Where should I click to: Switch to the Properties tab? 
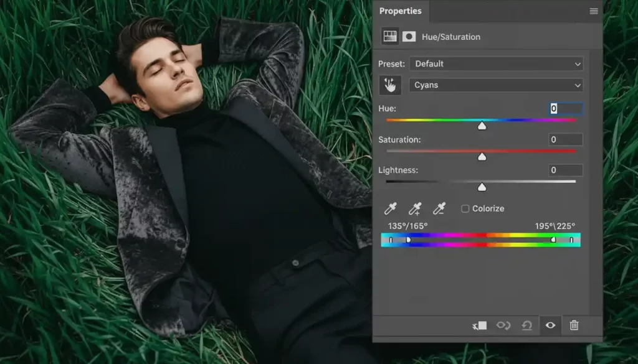tap(401, 11)
